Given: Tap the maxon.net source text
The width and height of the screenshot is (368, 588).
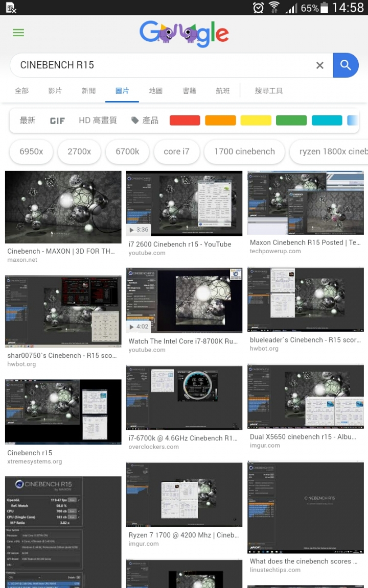Looking at the screenshot, I should (22, 260).
